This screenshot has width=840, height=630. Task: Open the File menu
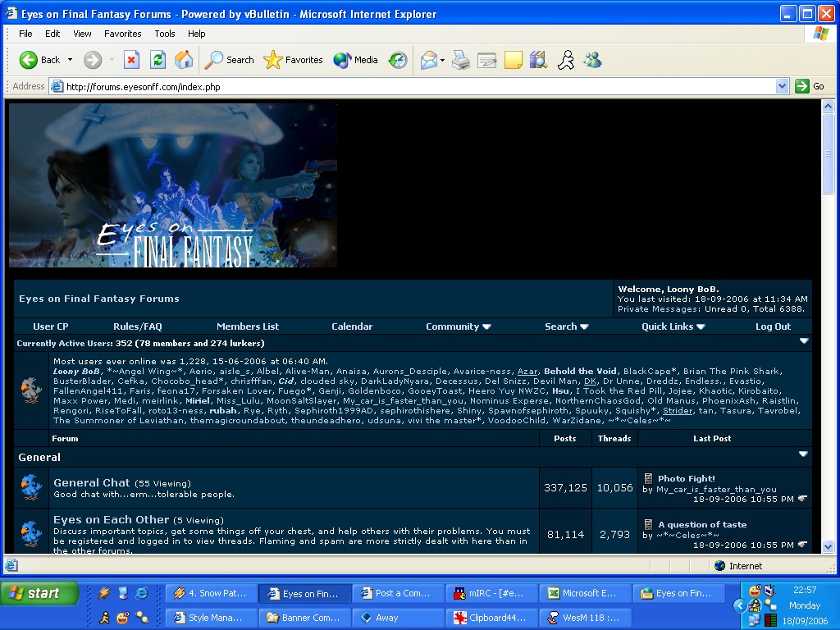tap(25, 34)
